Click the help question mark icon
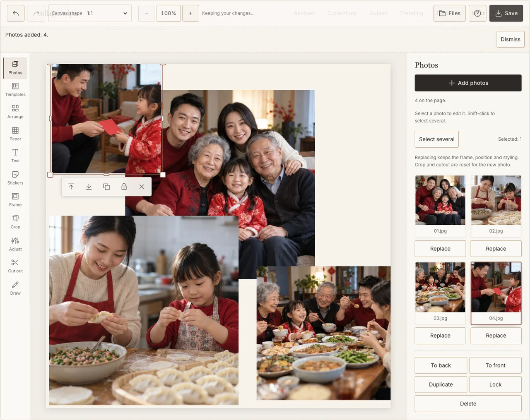The width and height of the screenshot is (530, 420). [477, 13]
